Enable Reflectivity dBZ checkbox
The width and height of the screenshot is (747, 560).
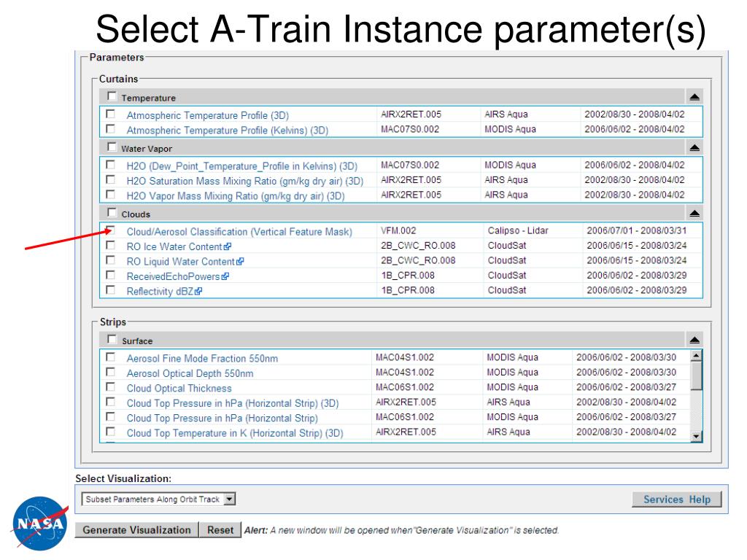click(111, 289)
